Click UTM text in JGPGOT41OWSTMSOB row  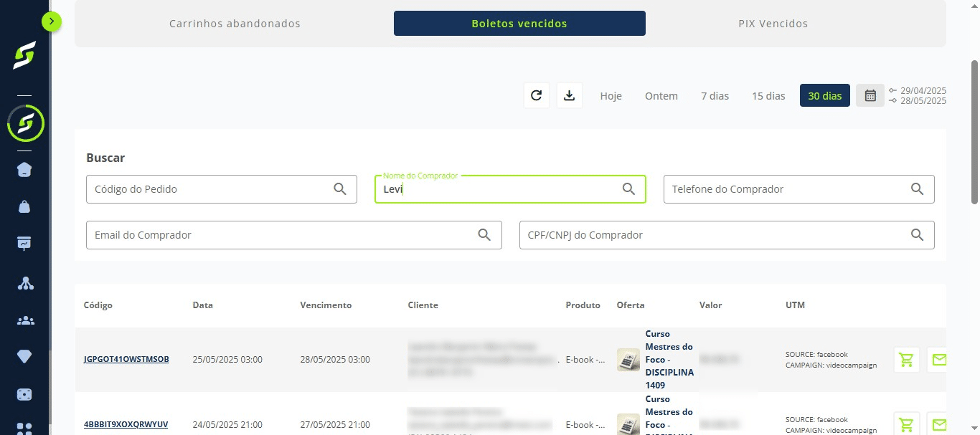click(831, 360)
